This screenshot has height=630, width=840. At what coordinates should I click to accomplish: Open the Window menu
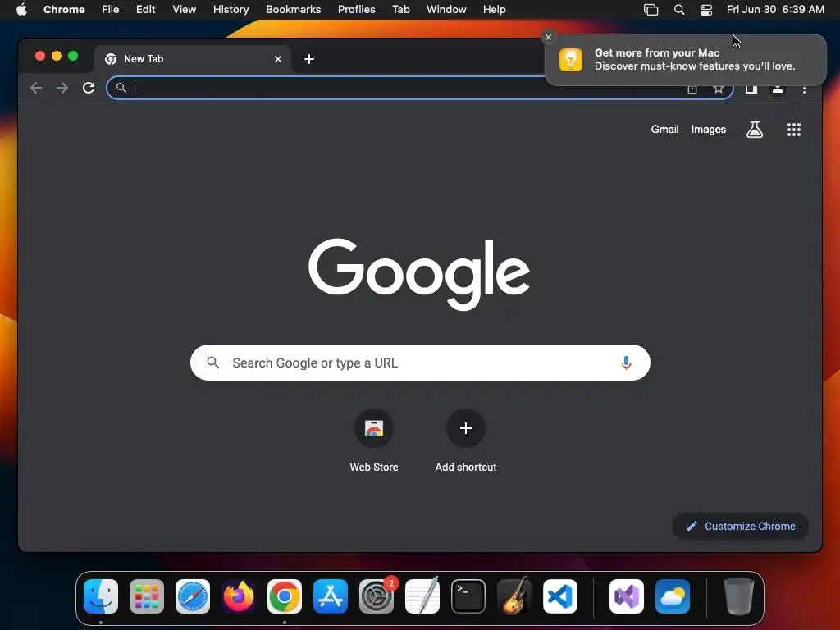tap(446, 10)
